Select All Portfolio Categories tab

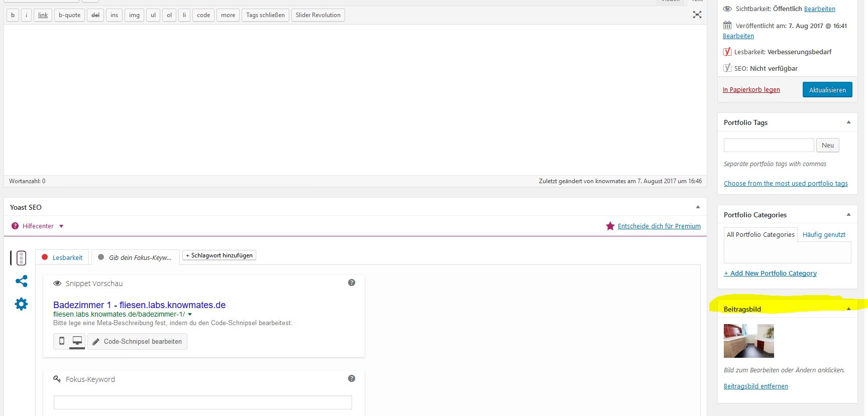(x=761, y=234)
